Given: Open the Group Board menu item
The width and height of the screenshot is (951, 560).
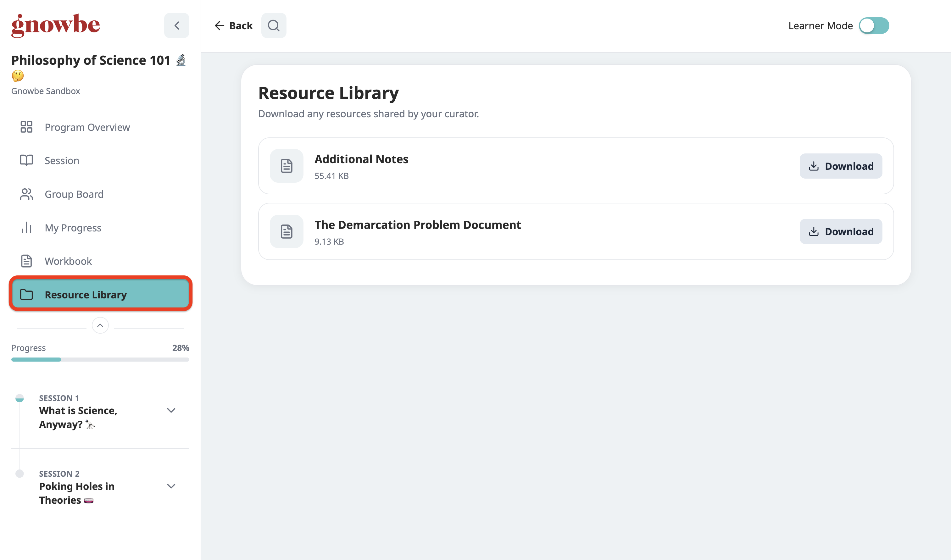Looking at the screenshot, I should pyautogui.click(x=100, y=194).
